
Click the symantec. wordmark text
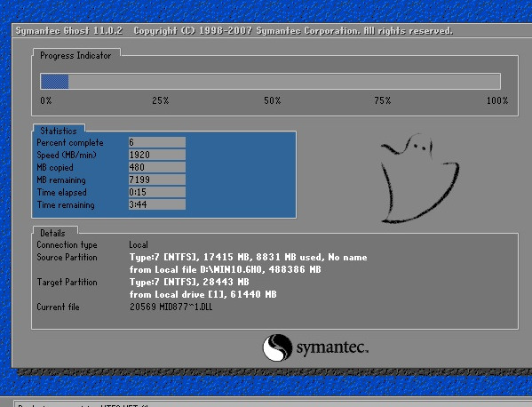[x=332, y=348]
